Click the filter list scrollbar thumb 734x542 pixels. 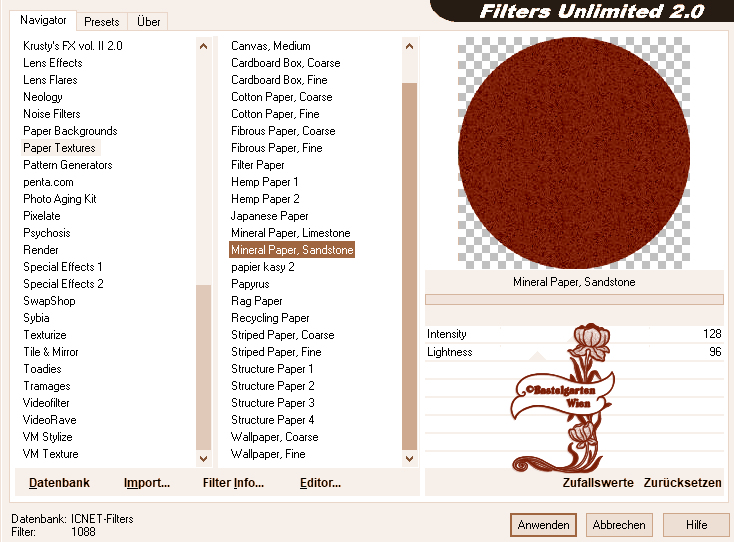tap(410, 267)
